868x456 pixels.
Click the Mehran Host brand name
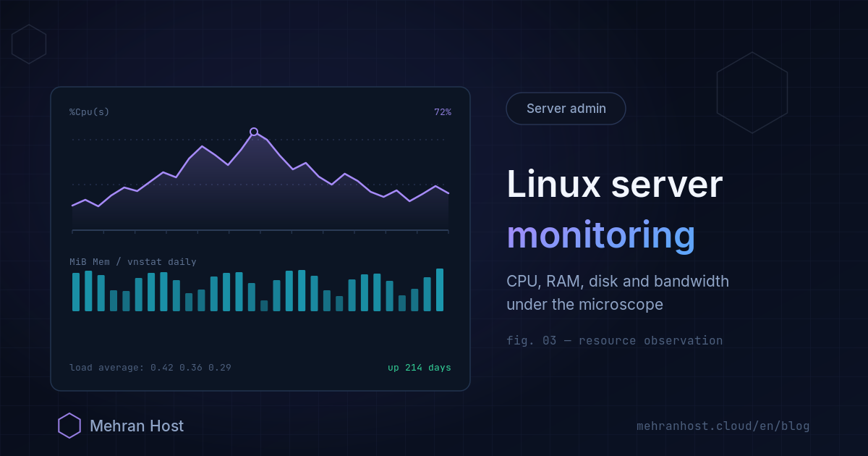click(x=137, y=426)
